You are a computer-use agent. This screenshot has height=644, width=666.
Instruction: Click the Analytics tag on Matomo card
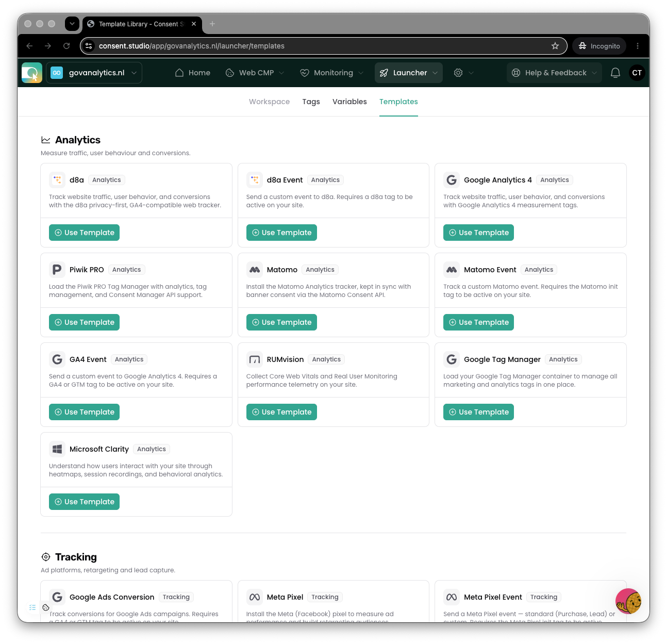(320, 270)
